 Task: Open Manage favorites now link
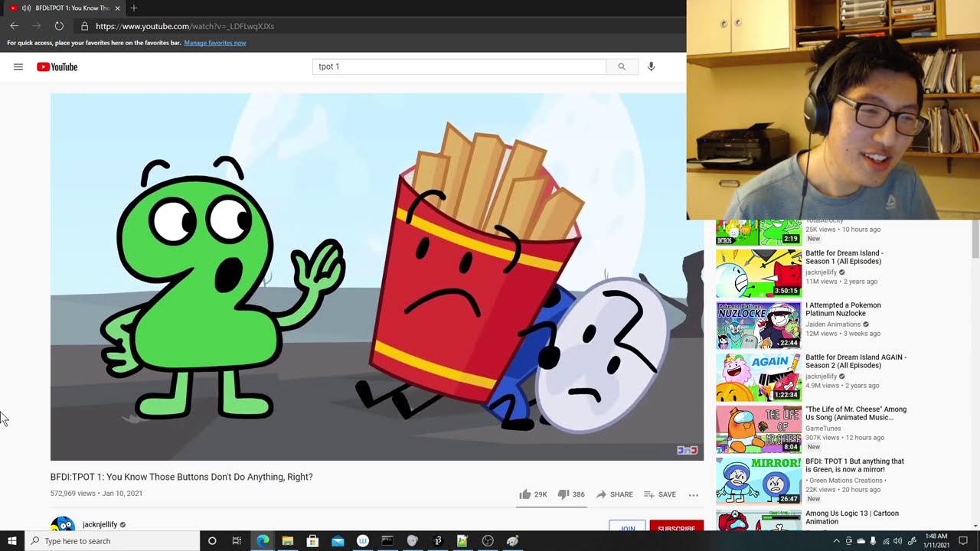[x=215, y=43]
